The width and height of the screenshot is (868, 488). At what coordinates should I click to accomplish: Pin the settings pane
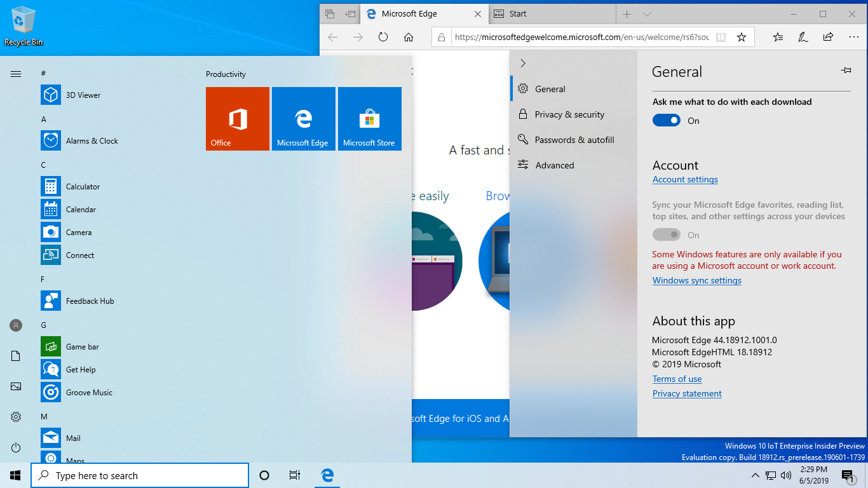tap(846, 71)
